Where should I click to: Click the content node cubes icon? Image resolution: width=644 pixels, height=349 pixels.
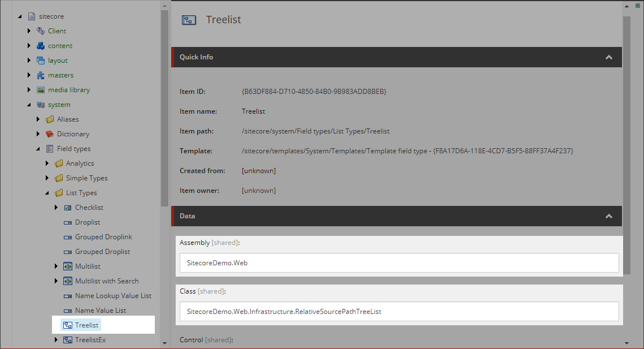point(41,46)
